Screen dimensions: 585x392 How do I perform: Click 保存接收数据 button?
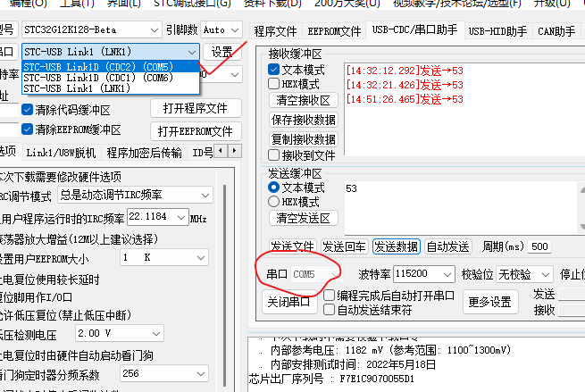coord(304,120)
